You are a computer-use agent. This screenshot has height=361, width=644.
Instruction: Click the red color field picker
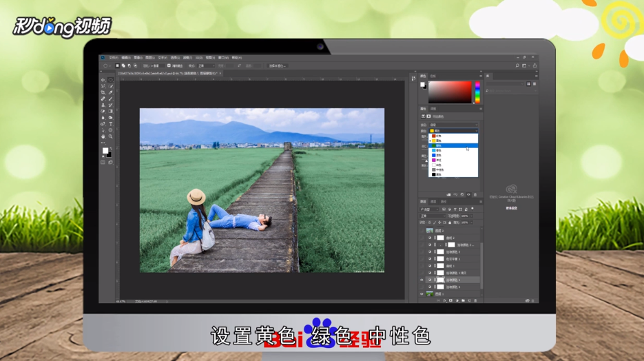450,92
